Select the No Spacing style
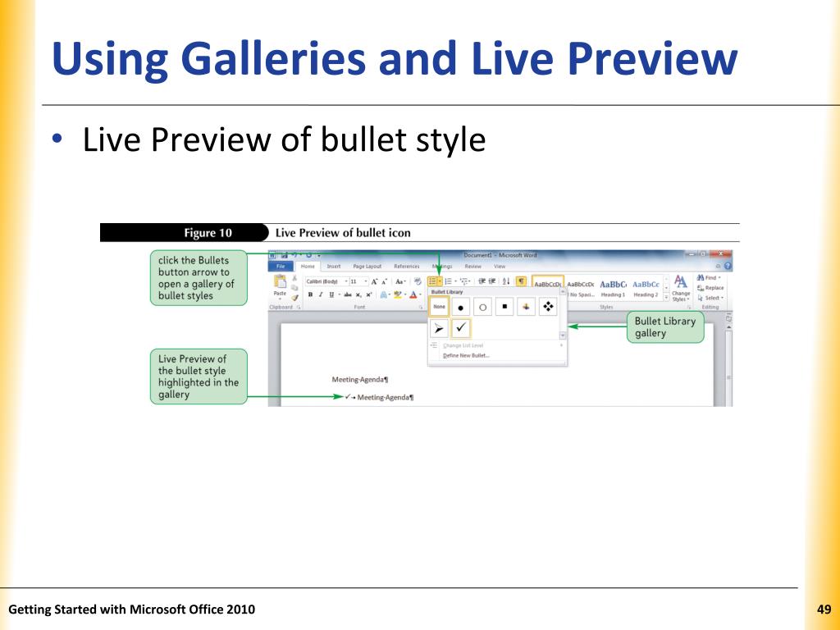This screenshot has width=840, height=630. click(x=581, y=288)
